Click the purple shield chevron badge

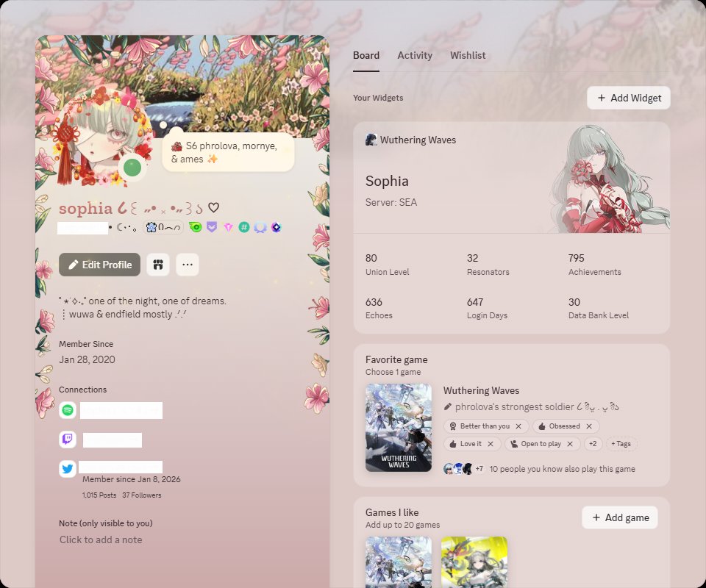click(x=212, y=226)
